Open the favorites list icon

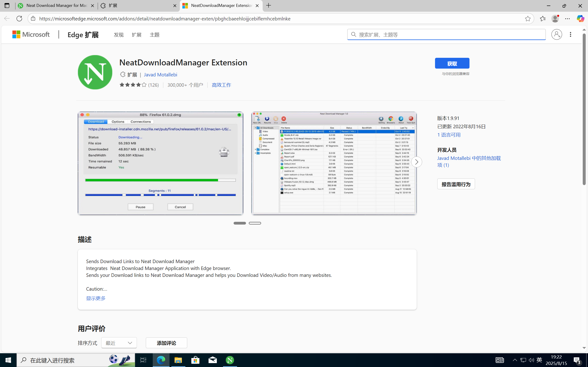click(x=543, y=19)
